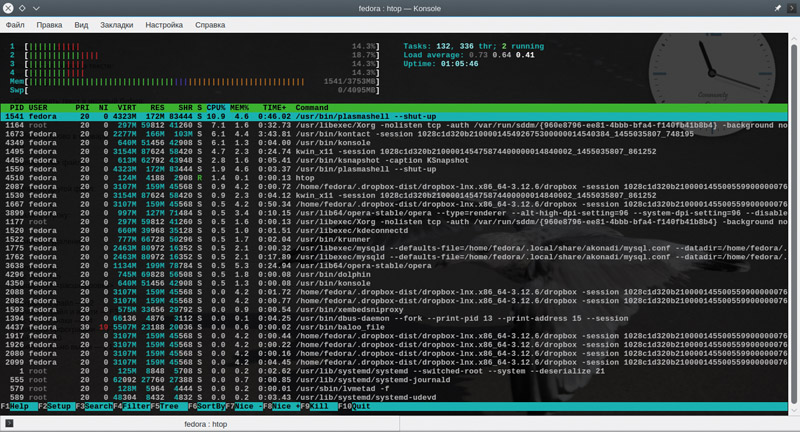Click the F3 Search button

[94, 406]
